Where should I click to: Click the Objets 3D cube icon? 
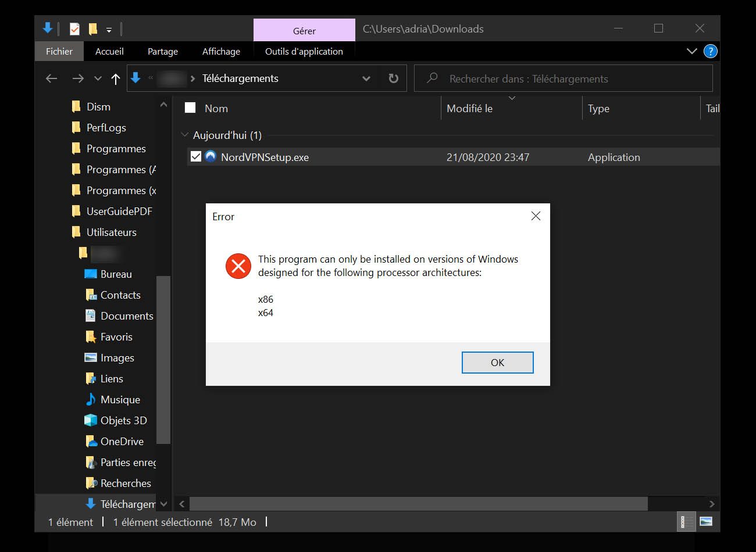click(91, 420)
